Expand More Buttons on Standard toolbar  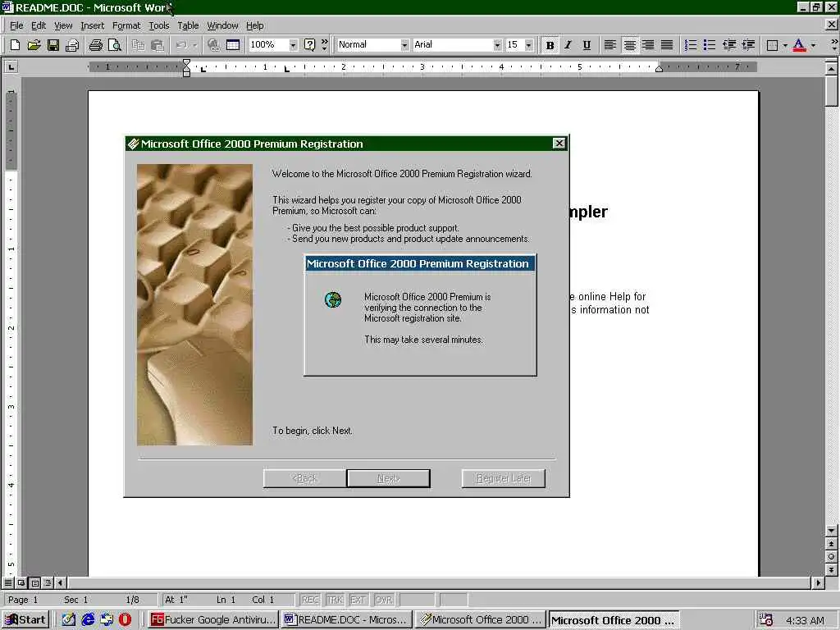tap(324, 45)
